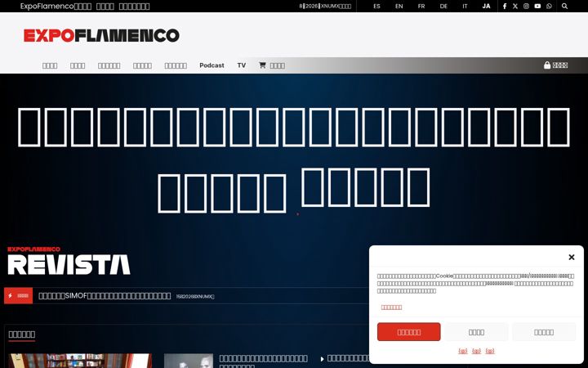Open the WhatsApp contact icon
Screen dimensions: 588x368
549,6
